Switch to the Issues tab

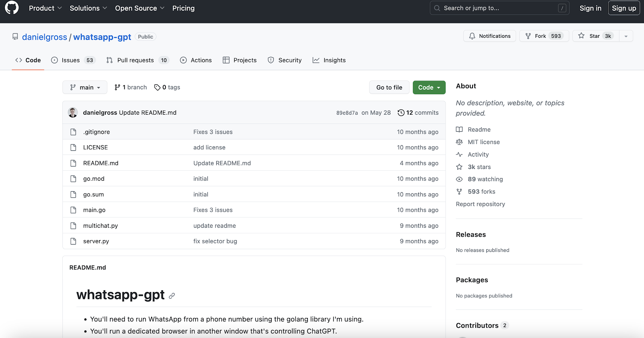(73, 60)
